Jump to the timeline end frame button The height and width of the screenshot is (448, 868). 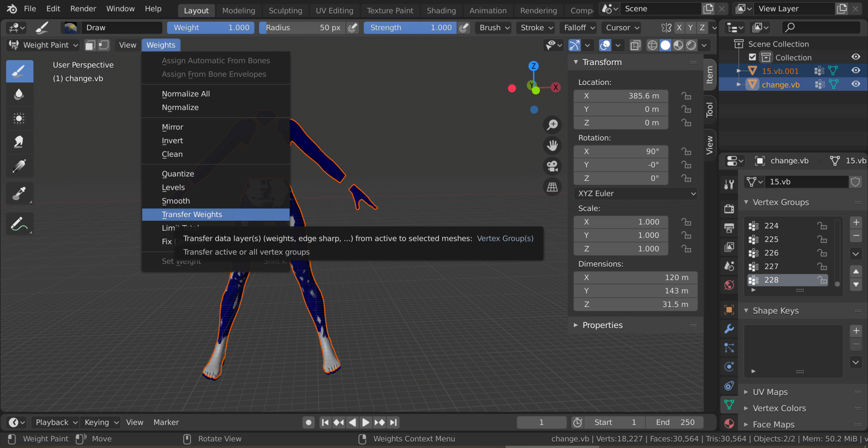pyautogui.click(x=394, y=422)
